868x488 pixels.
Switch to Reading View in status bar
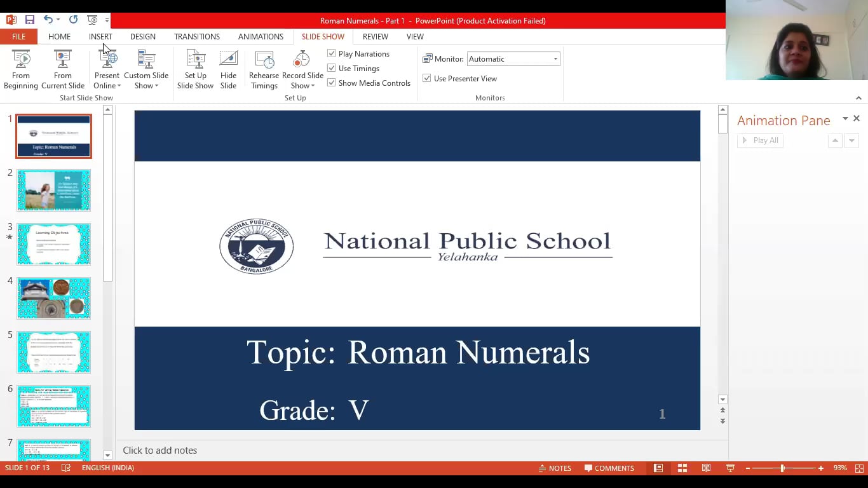[706, 468]
